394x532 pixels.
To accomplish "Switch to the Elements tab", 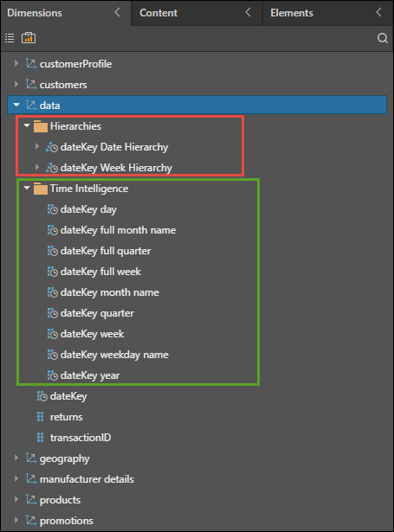I will 292,13.
